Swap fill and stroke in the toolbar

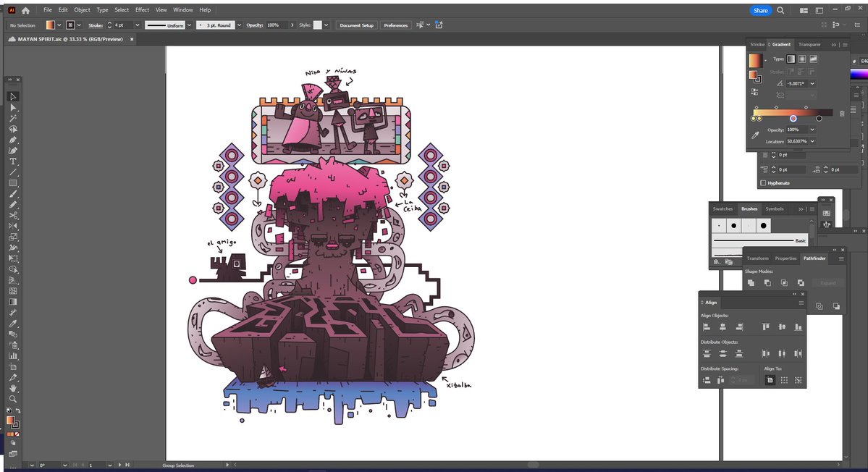pos(18,410)
